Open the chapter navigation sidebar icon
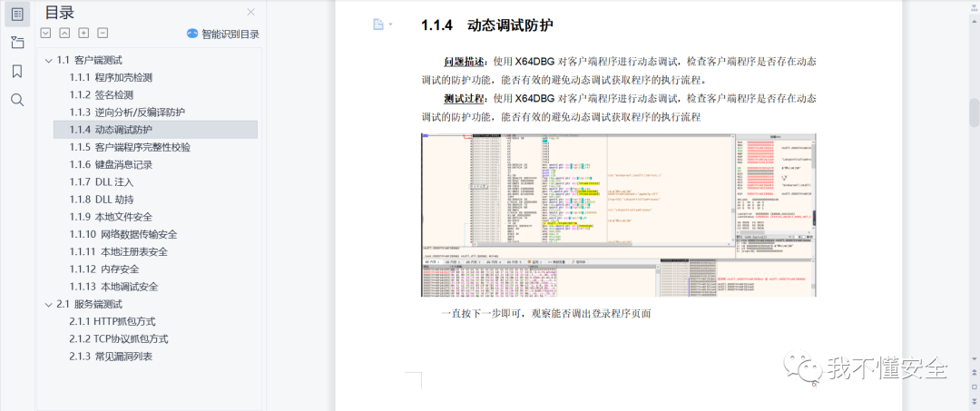Image resolution: width=980 pixels, height=411 pixels. pos(17,44)
